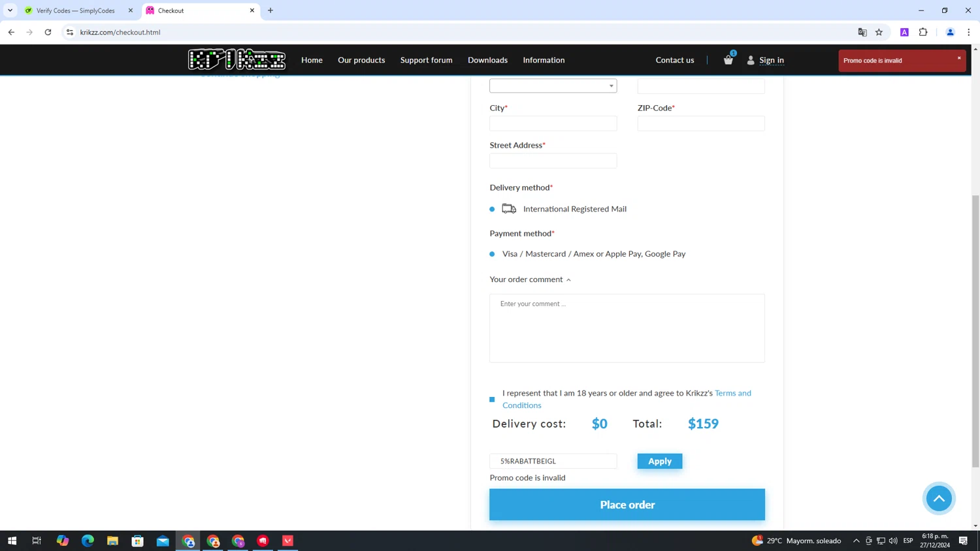Click the Street Address input field

(x=553, y=161)
